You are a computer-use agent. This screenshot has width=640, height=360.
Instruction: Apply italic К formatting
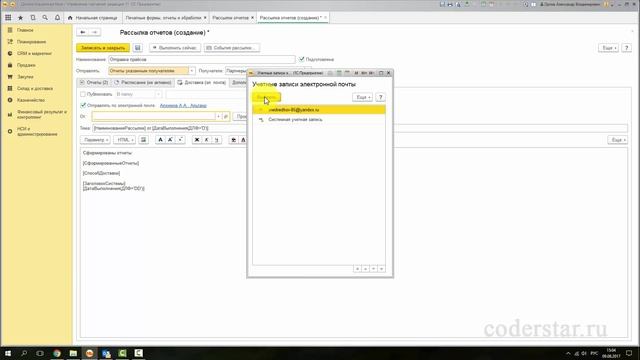pyautogui.click(x=207, y=140)
